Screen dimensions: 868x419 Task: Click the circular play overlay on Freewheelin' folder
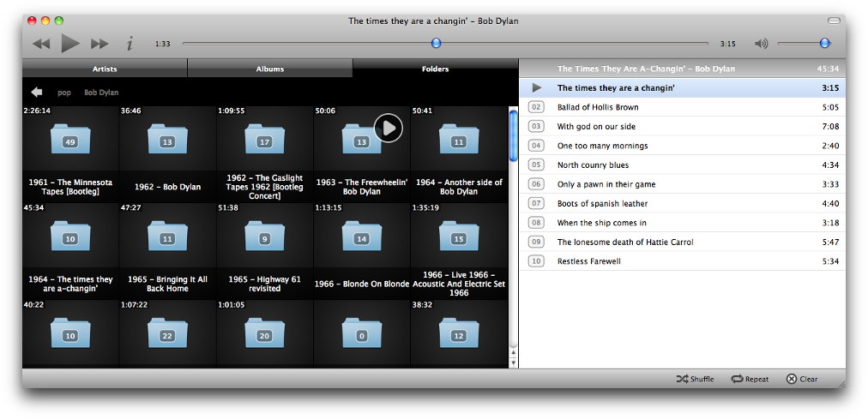[388, 128]
